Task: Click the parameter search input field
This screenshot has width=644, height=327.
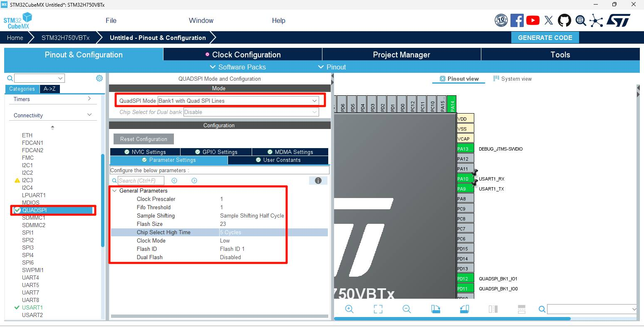Action: [x=141, y=181]
